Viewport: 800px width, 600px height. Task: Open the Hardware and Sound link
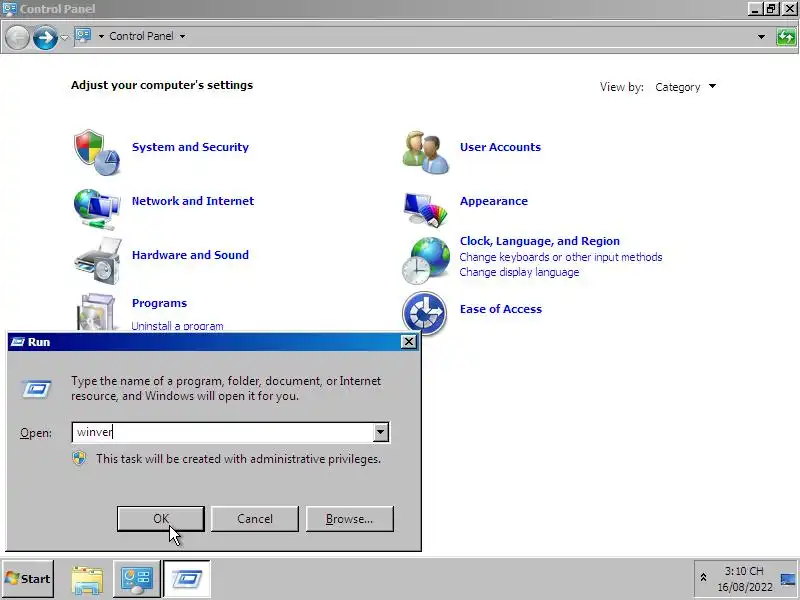[x=190, y=255]
